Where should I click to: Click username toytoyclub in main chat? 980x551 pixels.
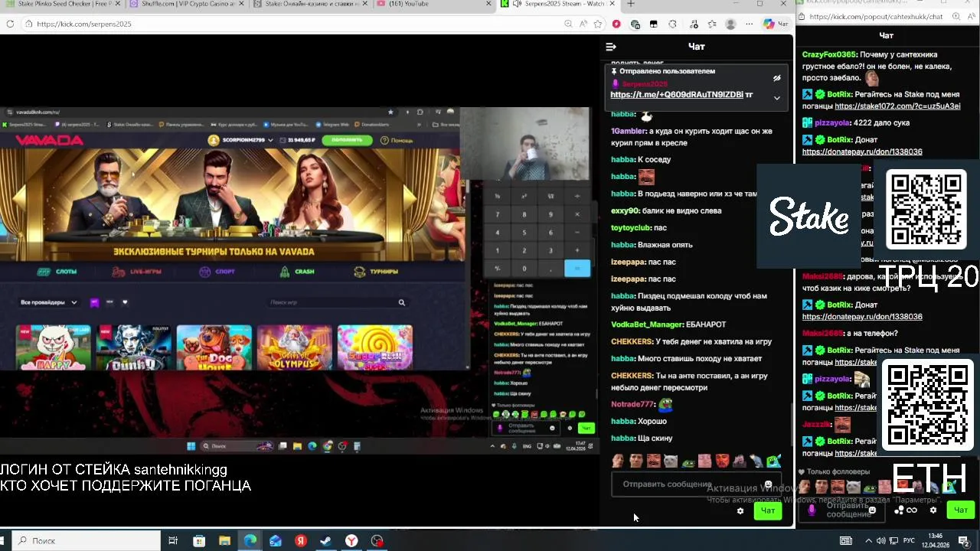click(x=631, y=228)
